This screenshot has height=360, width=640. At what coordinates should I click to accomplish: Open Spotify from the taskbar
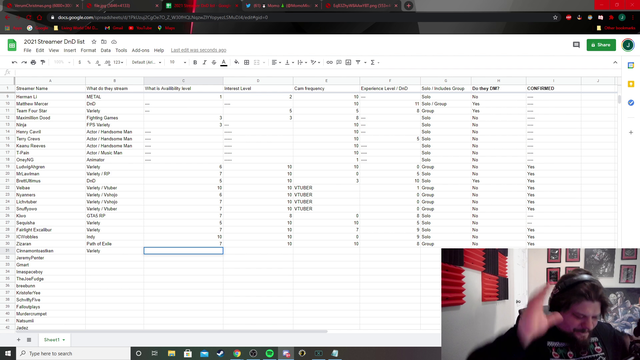[269, 353]
